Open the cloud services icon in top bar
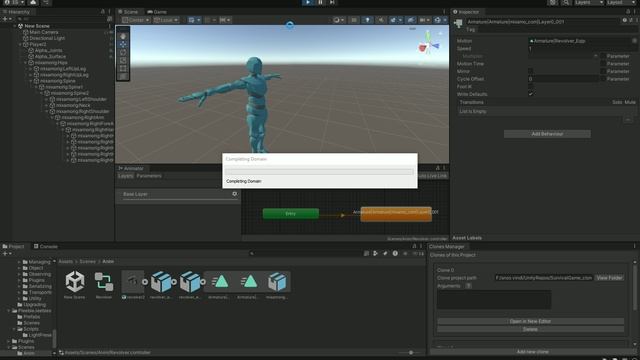This screenshot has height=360, width=640. pyautogui.click(x=33, y=2)
